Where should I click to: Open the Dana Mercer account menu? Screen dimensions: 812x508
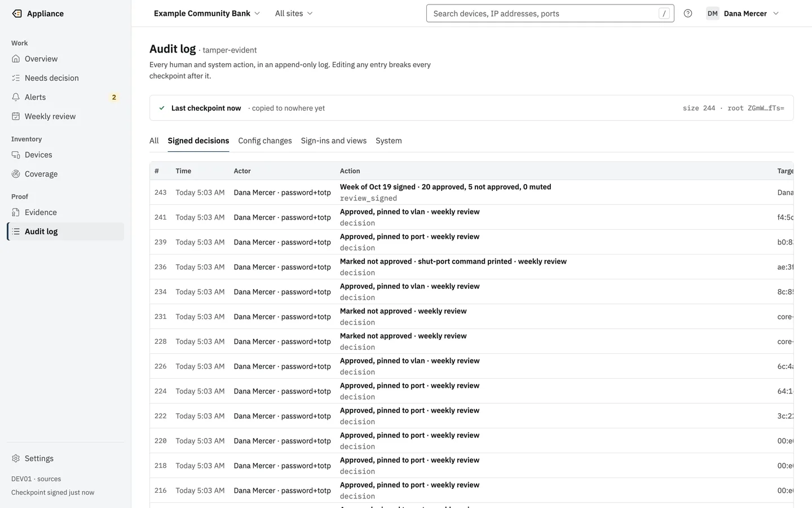click(x=743, y=14)
